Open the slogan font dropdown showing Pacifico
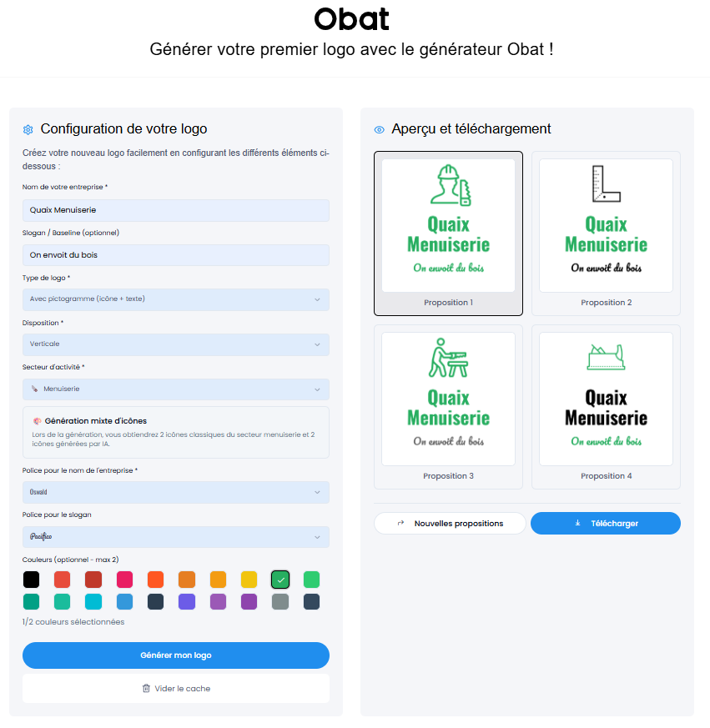Viewport: 710px width, 728px height. click(x=175, y=537)
